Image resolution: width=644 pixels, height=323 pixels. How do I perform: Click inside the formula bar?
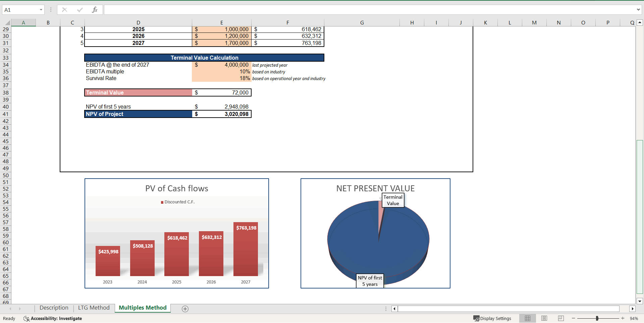point(235,9)
